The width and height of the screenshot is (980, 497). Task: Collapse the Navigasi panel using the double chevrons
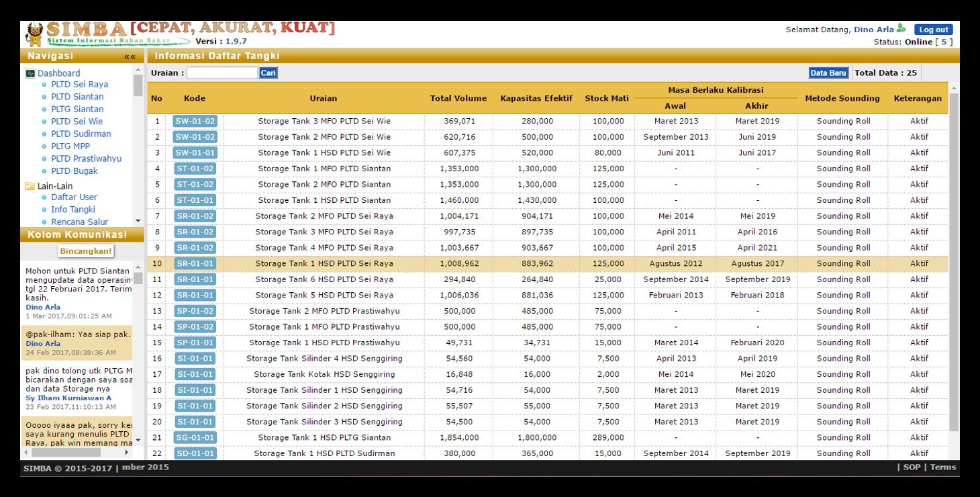point(130,56)
